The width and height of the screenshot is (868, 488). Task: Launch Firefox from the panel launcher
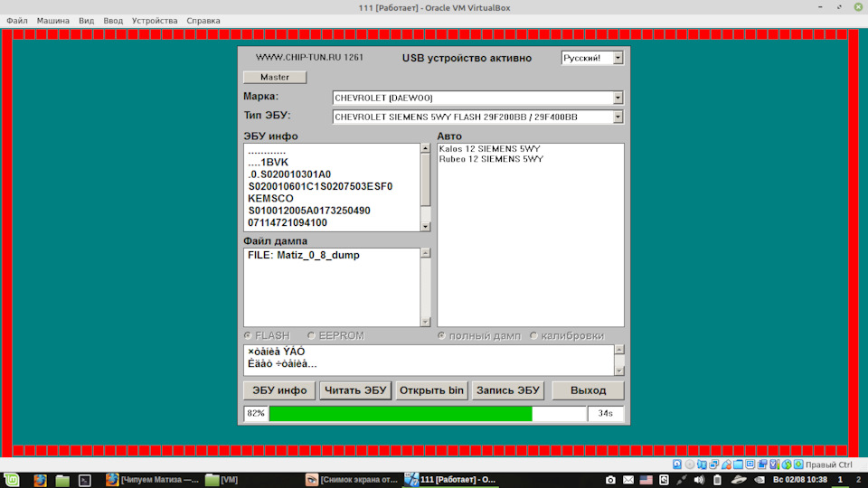[40, 480]
